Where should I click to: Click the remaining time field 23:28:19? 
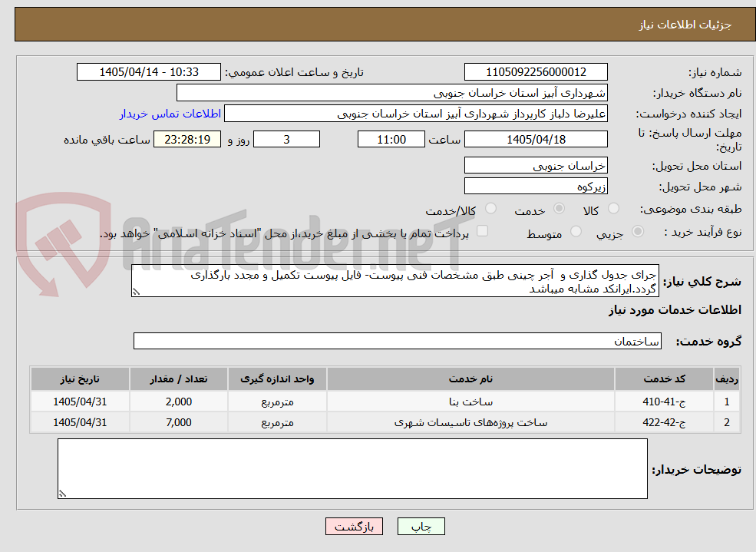pos(187,139)
